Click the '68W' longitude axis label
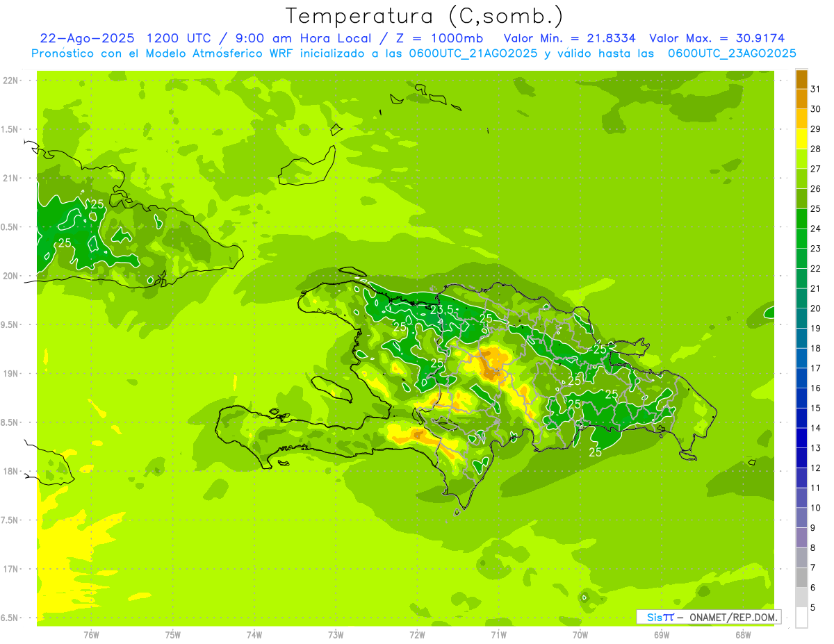834x644 pixels. [742, 635]
